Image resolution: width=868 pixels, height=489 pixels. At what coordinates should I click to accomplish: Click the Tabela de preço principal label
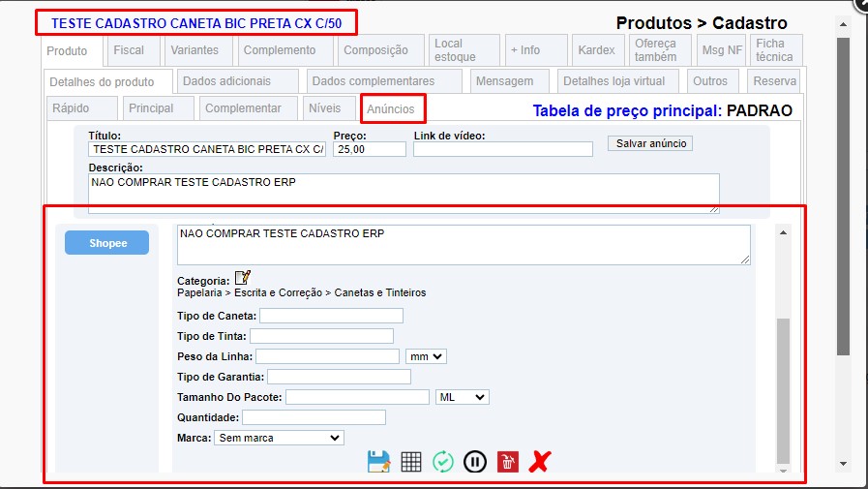[627, 110]
